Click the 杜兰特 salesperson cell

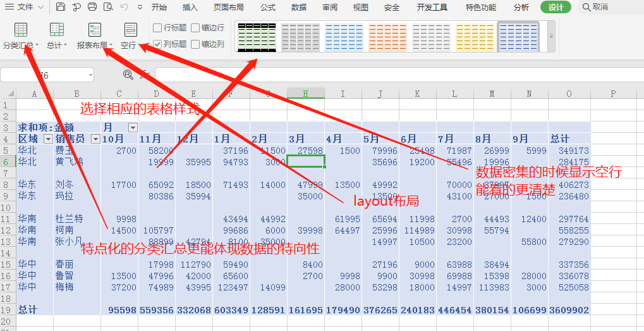77,219
